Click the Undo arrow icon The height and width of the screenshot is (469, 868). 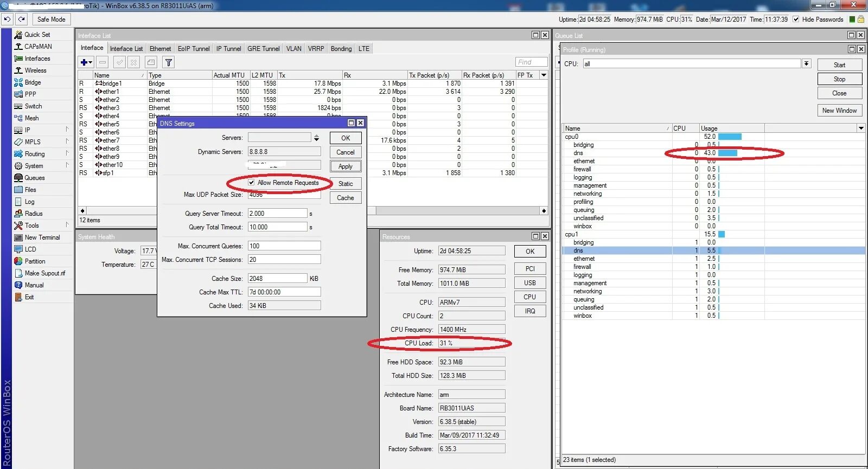pos(7,19)
